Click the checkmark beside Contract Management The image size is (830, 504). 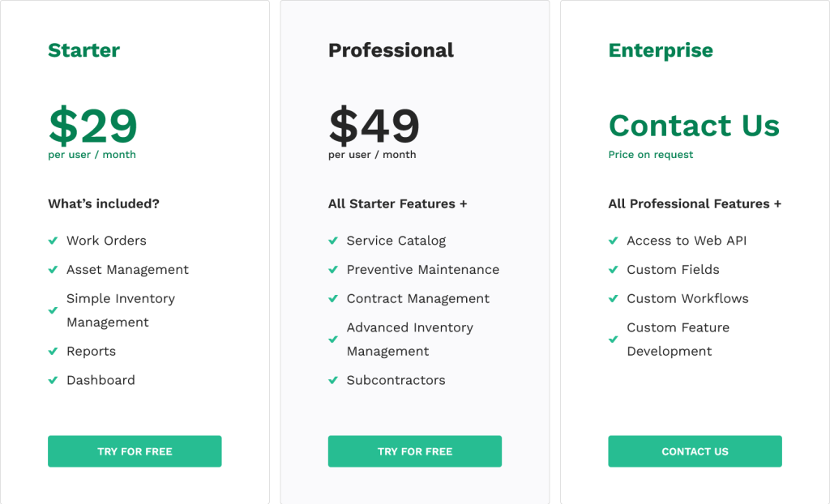coord(333,299)
